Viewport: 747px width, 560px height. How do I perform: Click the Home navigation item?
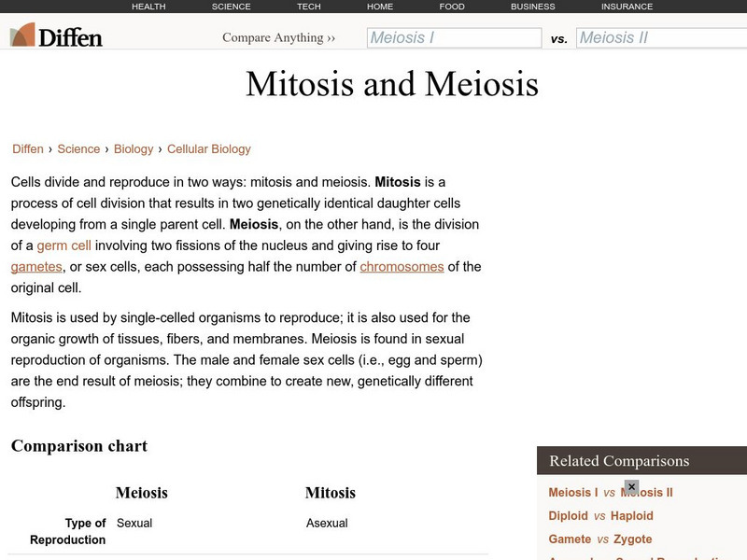coord(380,7)
